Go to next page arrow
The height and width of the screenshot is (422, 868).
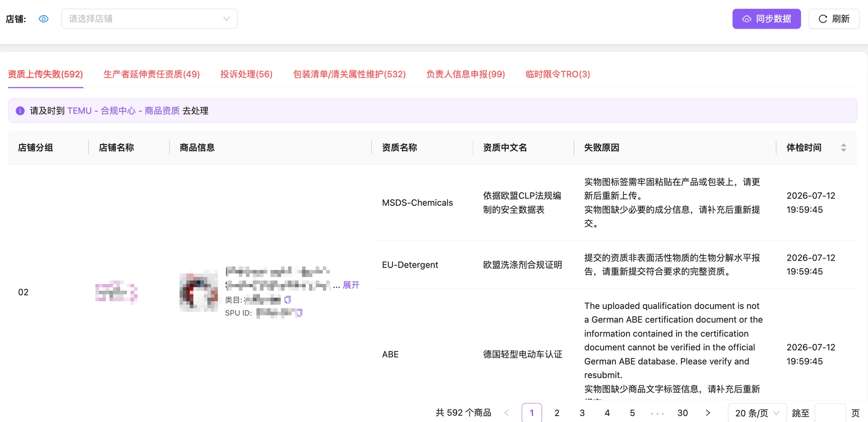click(708, 413)
